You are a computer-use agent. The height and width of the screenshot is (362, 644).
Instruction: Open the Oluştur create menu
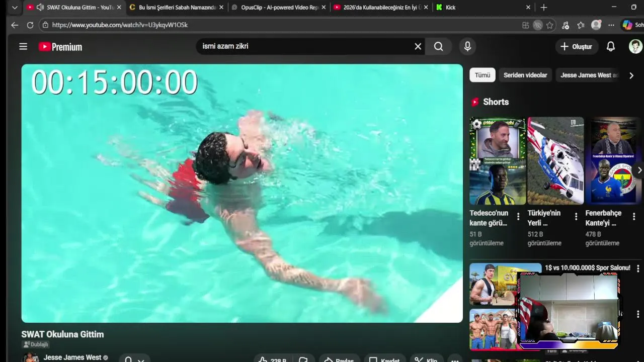point(577,46)
